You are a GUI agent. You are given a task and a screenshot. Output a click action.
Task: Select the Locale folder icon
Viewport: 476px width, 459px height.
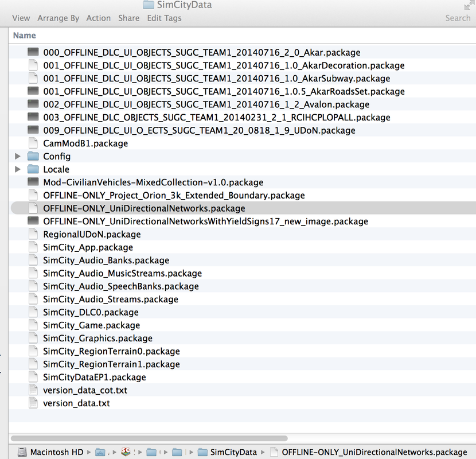(x=33, y=169)
